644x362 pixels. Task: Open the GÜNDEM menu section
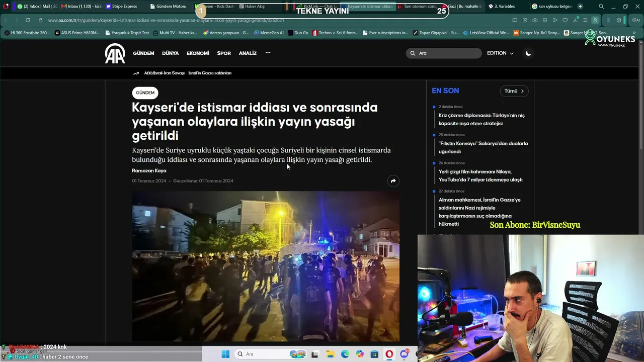coord(143,53)
